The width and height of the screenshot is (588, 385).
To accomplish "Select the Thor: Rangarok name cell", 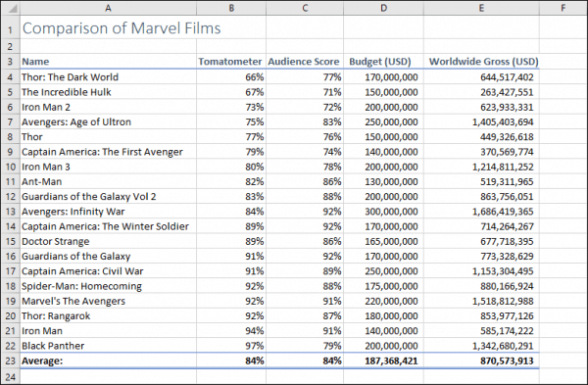I will coord(108,316).
